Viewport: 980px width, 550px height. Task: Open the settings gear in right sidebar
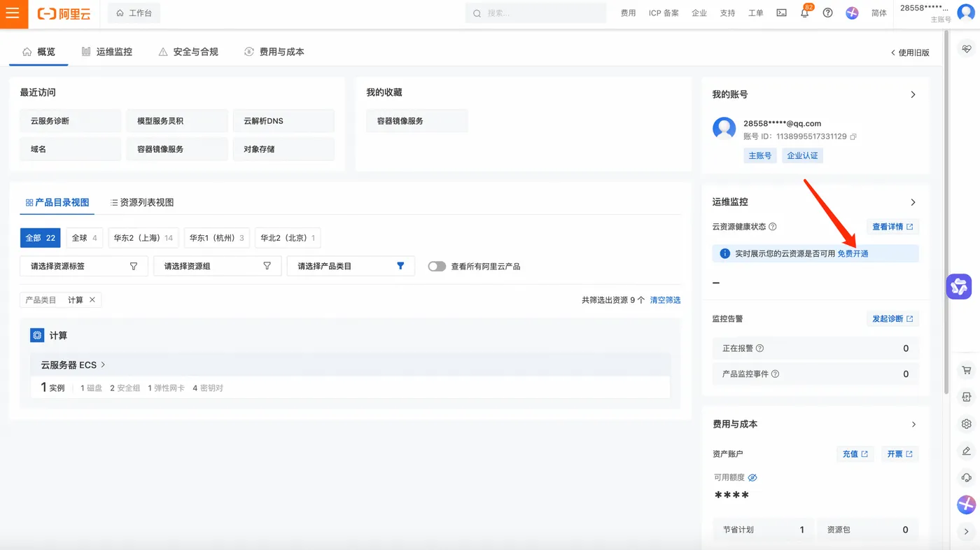[967, 424]
